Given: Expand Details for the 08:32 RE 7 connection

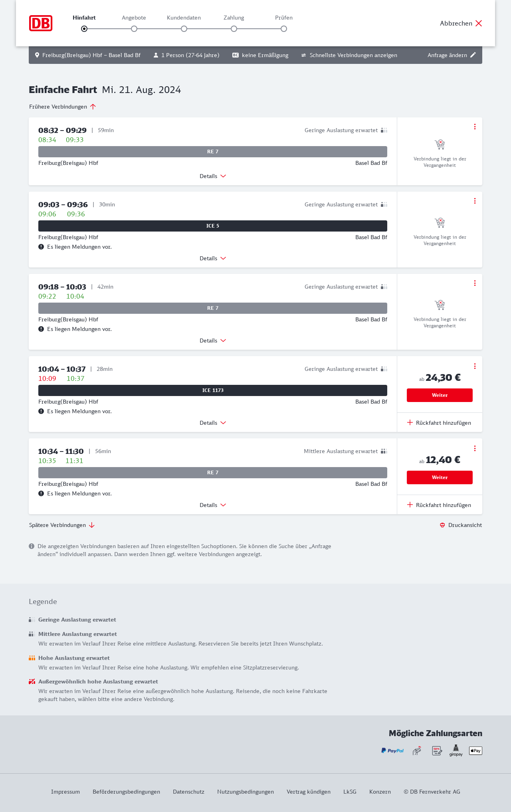Looking at the screenshot, I should [213, 176].
